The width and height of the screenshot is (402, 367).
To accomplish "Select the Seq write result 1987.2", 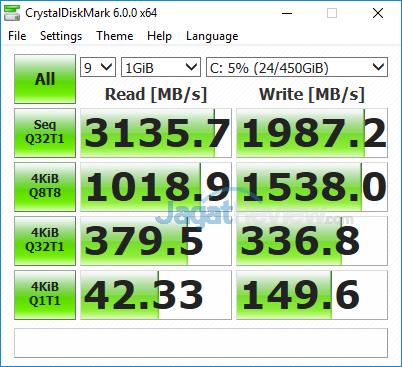I will point(312,133).
